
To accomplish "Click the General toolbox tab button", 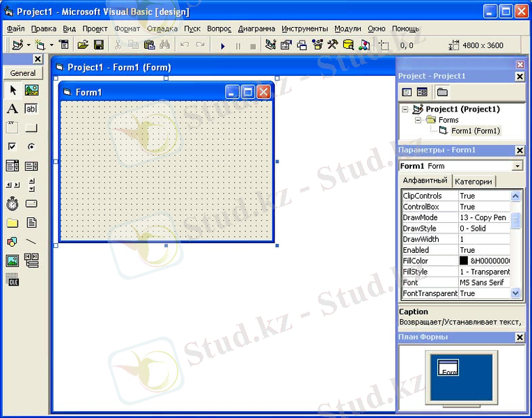I will [23, 73].
